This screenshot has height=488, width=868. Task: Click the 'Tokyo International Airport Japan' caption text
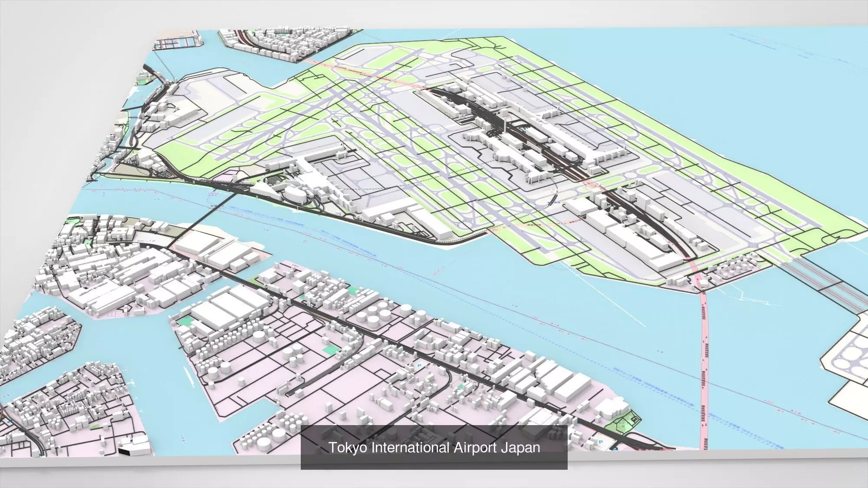pyautogui.click(x=434, y=447)
